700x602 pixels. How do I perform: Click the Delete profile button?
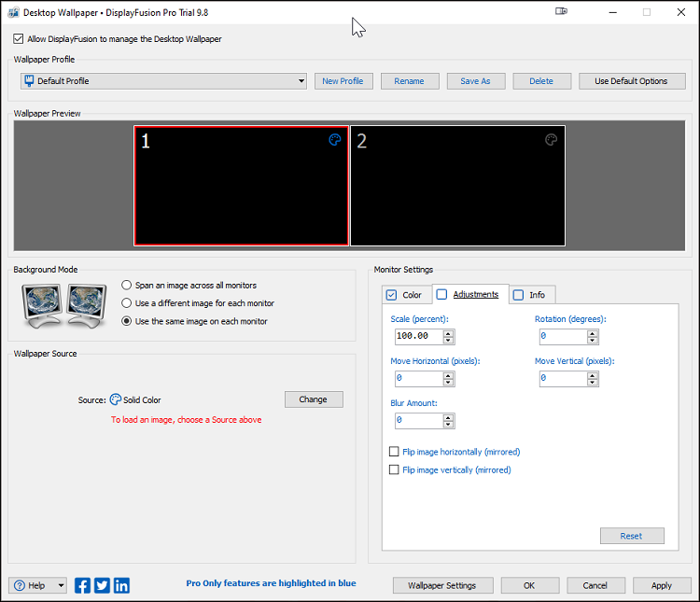[541, 81]
